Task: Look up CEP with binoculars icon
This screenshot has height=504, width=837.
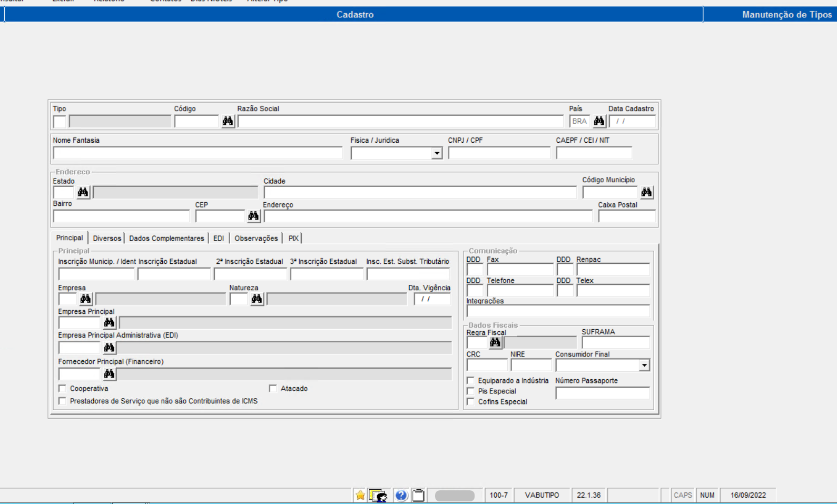Action: click(253, 216)
